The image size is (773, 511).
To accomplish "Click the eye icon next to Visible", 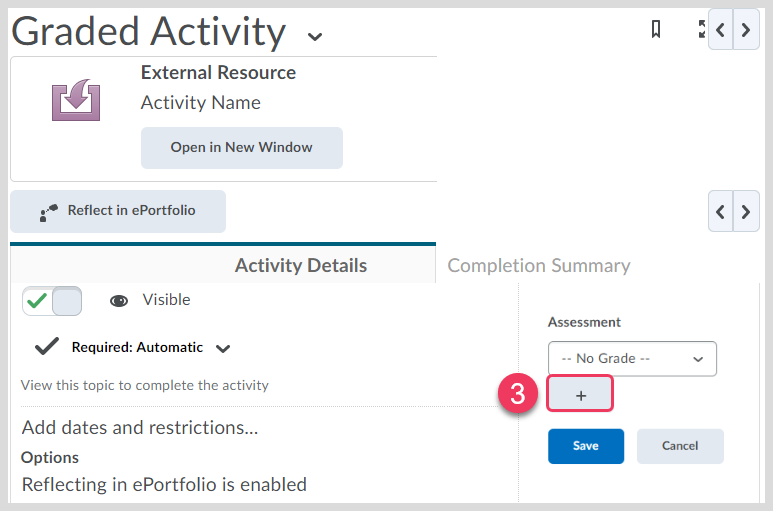I will coord(119,300).
